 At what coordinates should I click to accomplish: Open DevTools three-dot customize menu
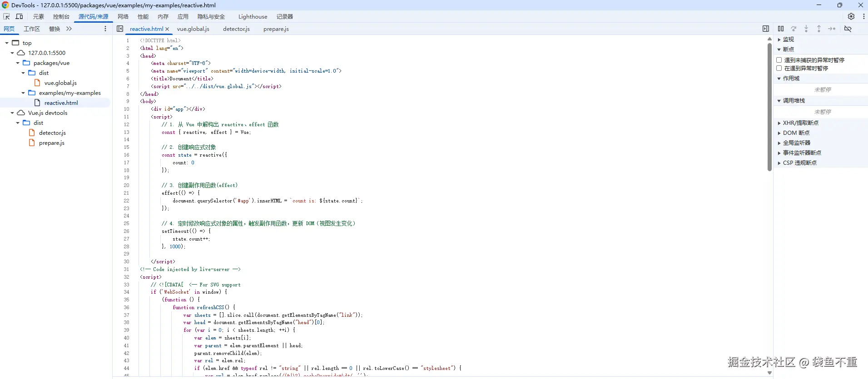pyautogui.click(x=863, y=16)
